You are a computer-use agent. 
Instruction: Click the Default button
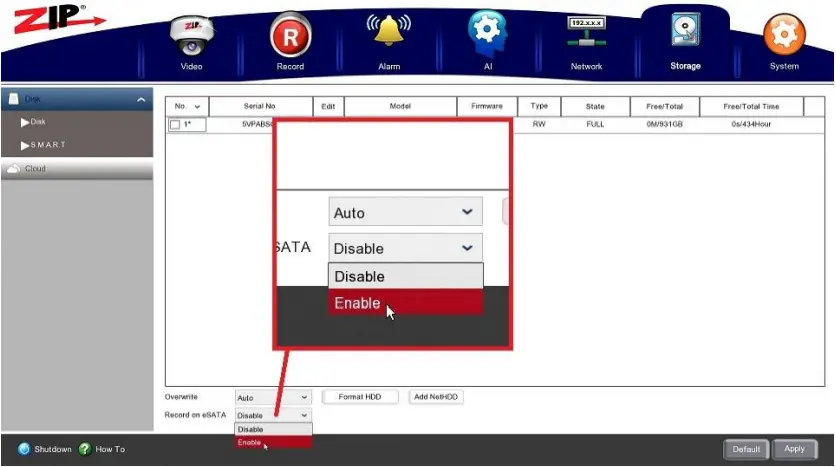[746, 449]
